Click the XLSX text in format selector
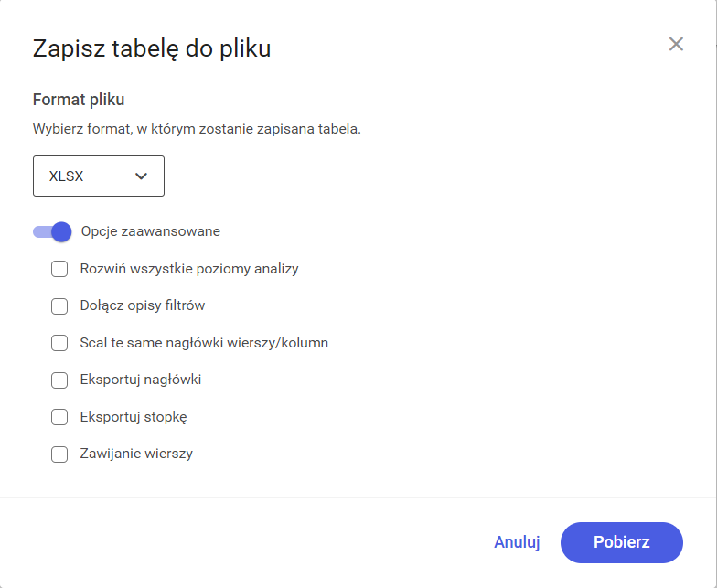 (66, 176)
